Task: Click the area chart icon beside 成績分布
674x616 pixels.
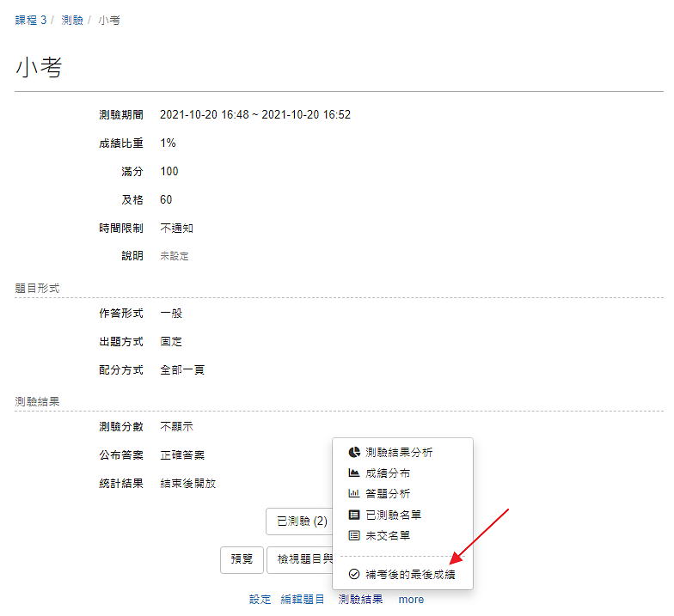Action: click(354, 473)
